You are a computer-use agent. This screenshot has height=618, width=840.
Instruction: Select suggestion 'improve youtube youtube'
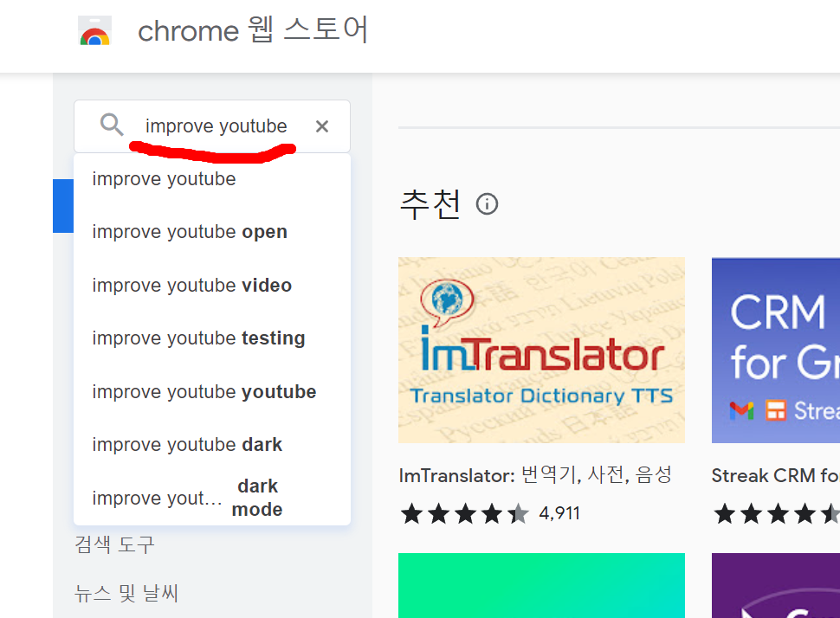pyautogui.click(x=212, y=392)
